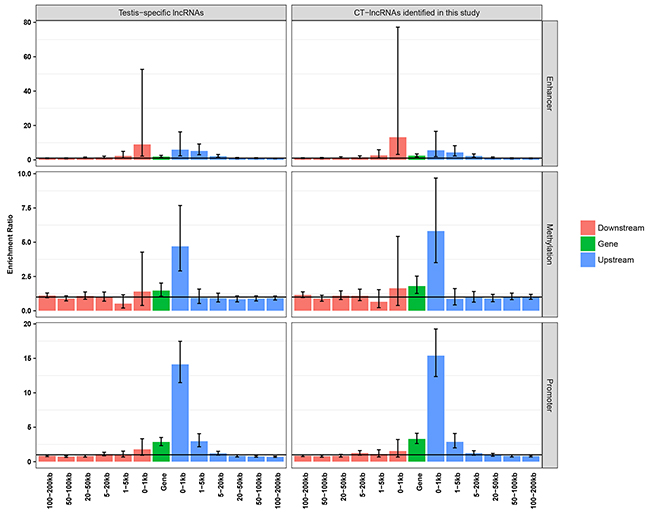Screen dimensions: 650x515
Task: Select 'CT-lncRNAs identified in this study' header
Action: click(x=416, y=12)
